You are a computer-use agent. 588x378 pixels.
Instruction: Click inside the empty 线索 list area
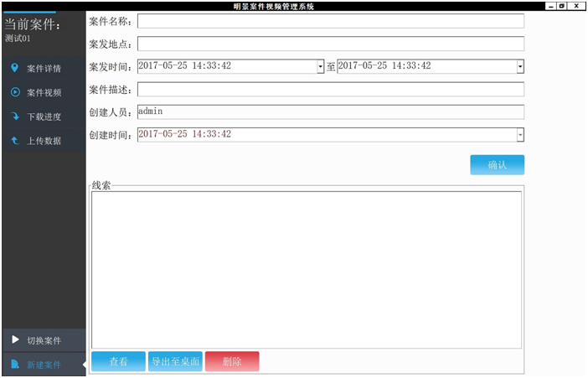click(x=306, y=268)
